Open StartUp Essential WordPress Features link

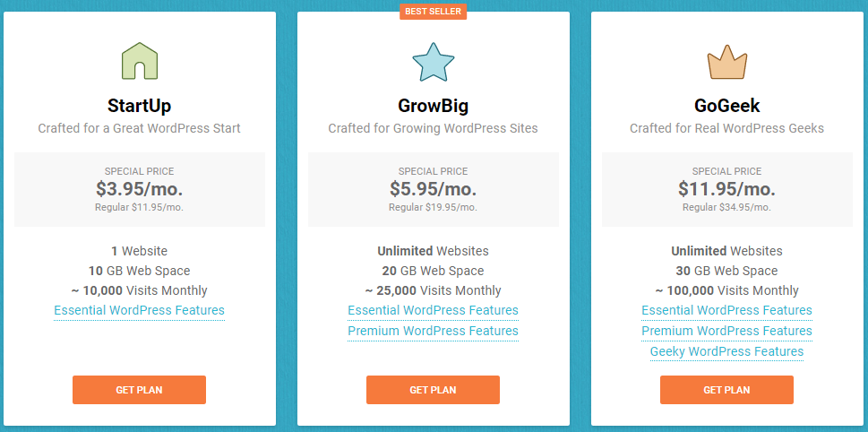pos(140,310)
